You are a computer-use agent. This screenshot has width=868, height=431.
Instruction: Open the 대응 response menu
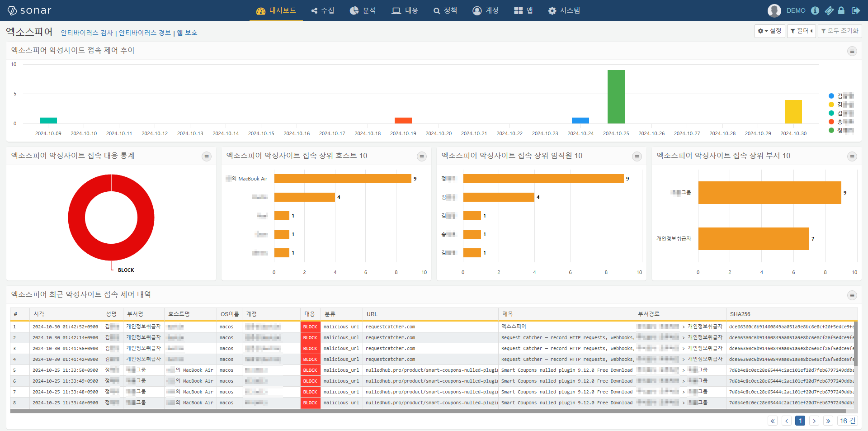pos(405,10)
